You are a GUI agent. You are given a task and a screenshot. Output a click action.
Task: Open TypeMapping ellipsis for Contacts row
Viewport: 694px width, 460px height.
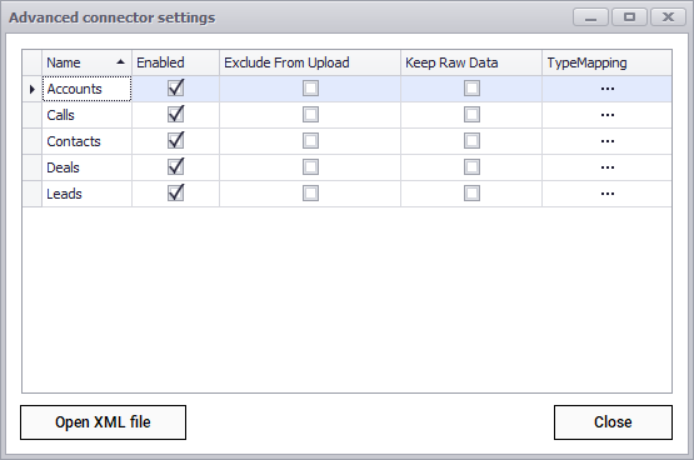point(607,141)
